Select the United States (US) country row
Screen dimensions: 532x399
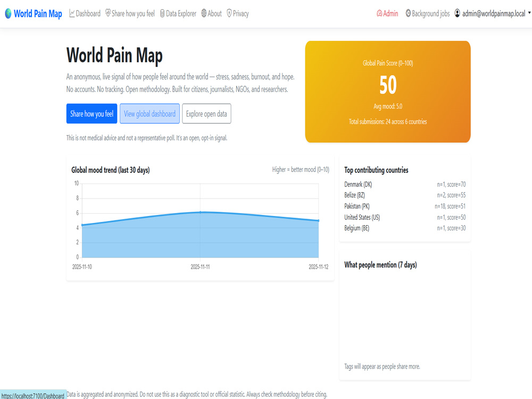[405, 217]
